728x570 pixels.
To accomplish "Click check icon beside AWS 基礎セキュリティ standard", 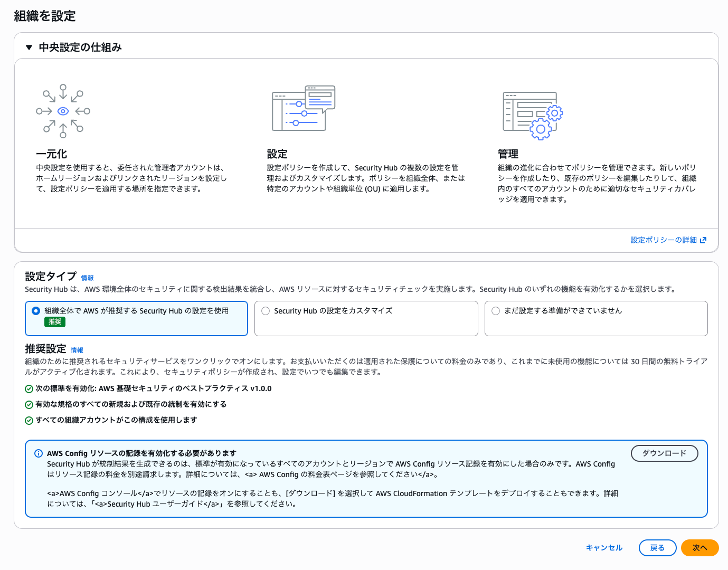I will (29, 389).
